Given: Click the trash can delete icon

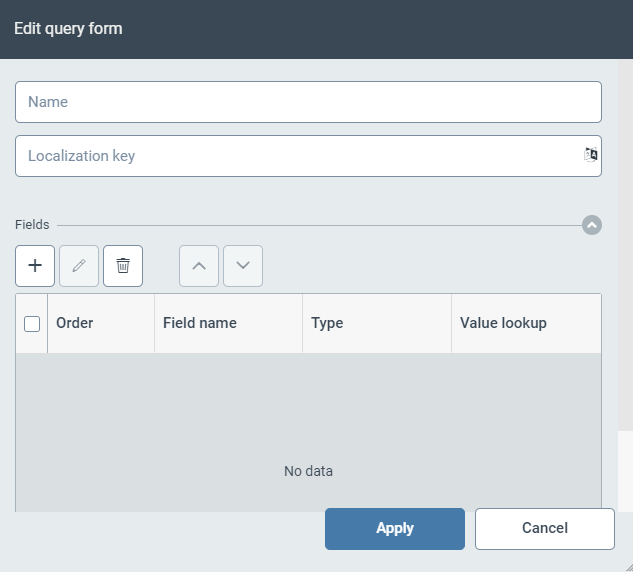Looking at the screenshot, I should pyautogui.click(x=123, y=266).
